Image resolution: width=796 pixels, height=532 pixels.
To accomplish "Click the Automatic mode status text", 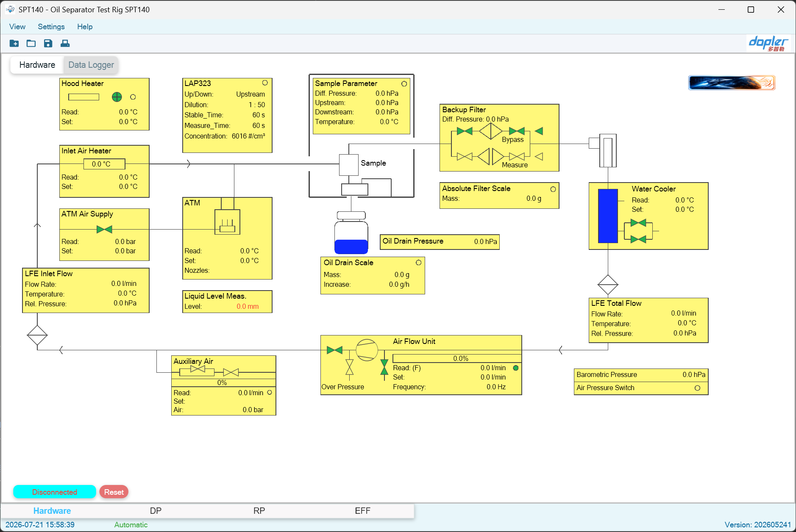I will click(x=131, y=525).
